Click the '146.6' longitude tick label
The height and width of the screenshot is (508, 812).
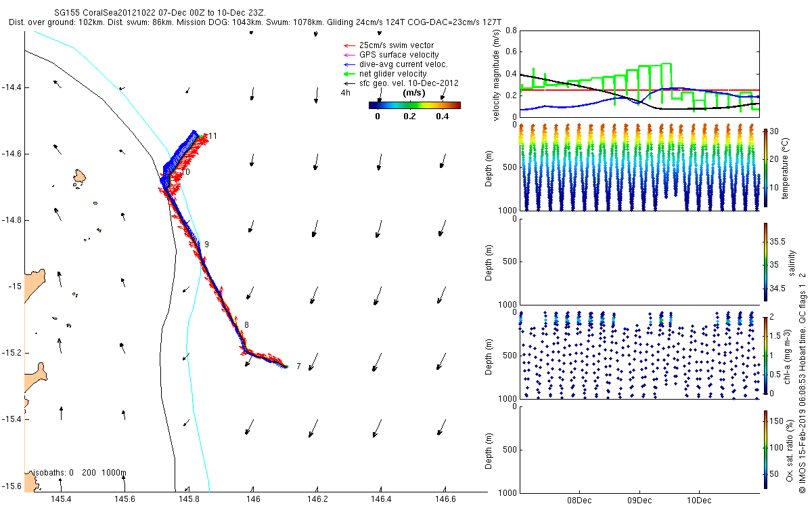445,499
